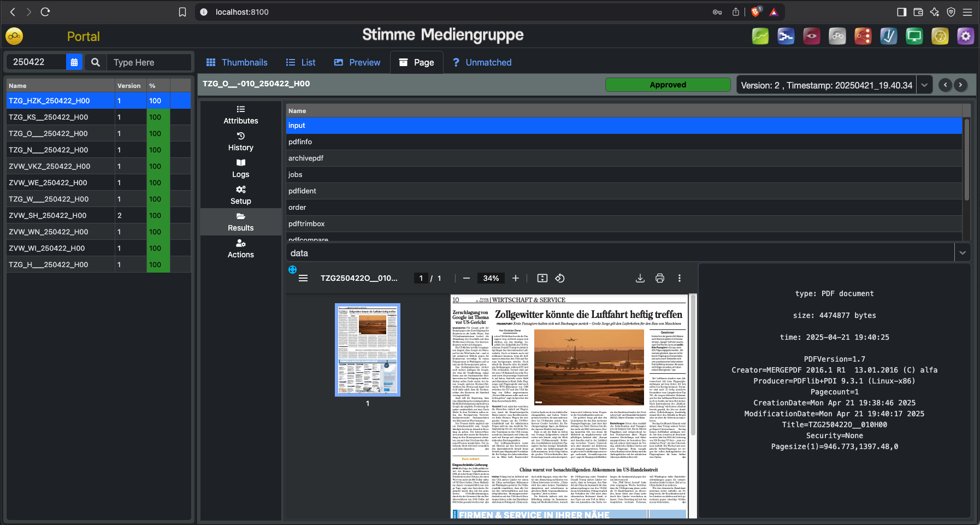Toggle the PDF viewer sidebar menu
The width and height of the screenshot is (980, 525).
tap(303, 278)
